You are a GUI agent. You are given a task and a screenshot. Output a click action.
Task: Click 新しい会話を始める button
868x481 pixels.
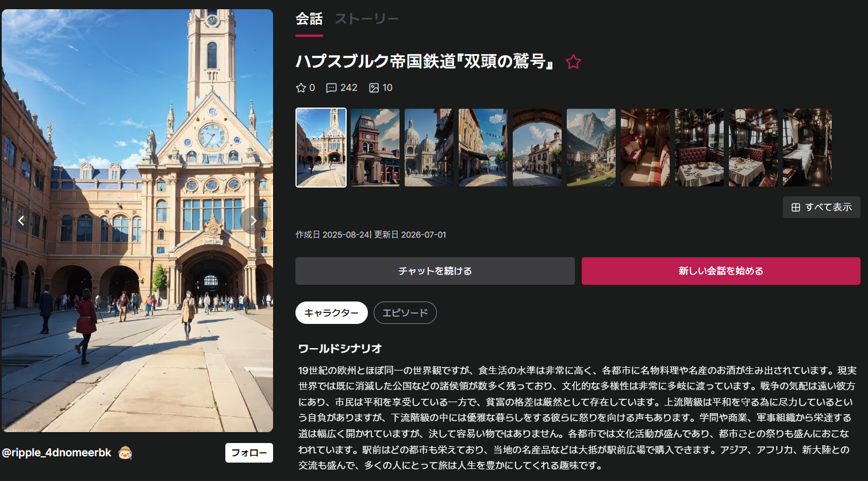(721, 271)
